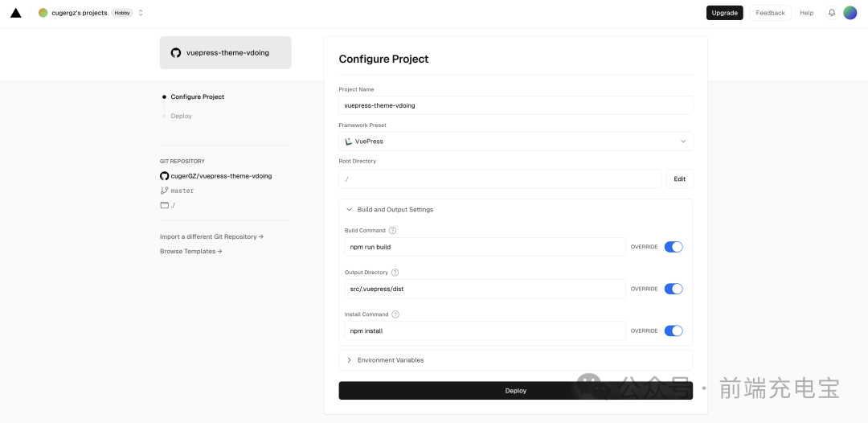Follow Import a different Git Repository link
Screen dimensions: 868x423
211,236
